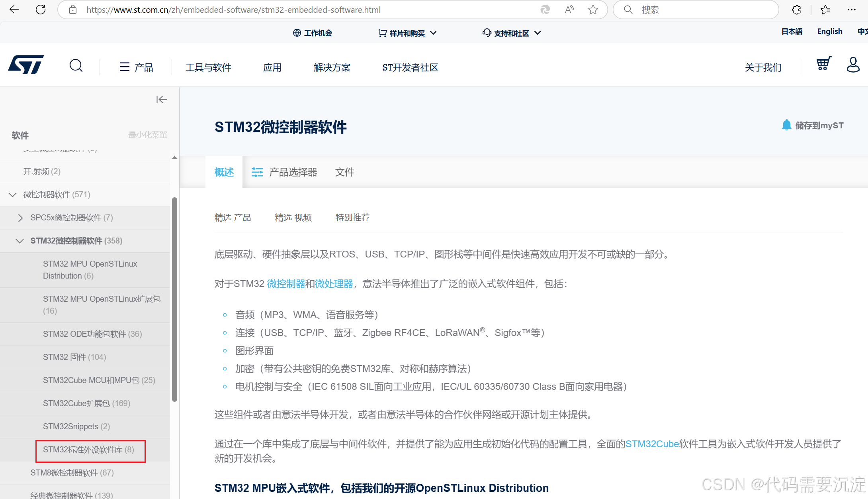
Task: Collapse the sidebar with the arrow icon
Action: (x=161, y=100)
